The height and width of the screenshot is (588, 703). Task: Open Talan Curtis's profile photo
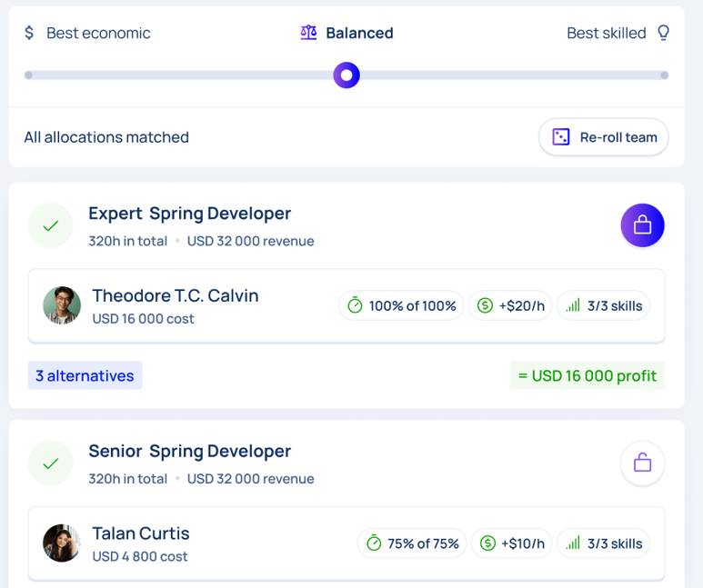[x=62, y=543]
